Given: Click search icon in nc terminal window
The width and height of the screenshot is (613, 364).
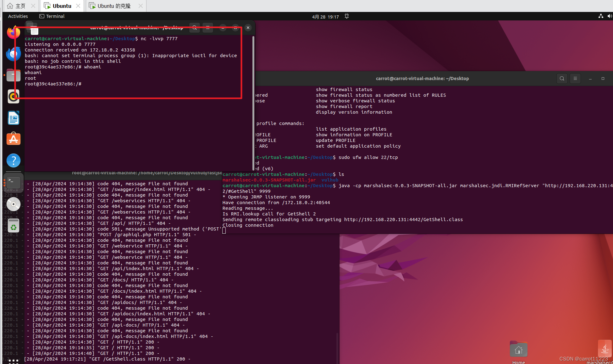Looking at the screenshot, I should [195, 28].
